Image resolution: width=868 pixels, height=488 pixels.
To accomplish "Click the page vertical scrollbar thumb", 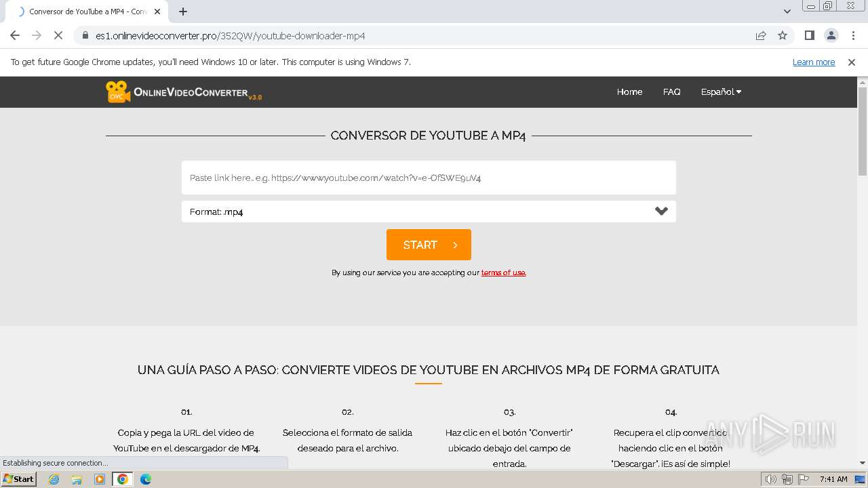I will [863, 131].
